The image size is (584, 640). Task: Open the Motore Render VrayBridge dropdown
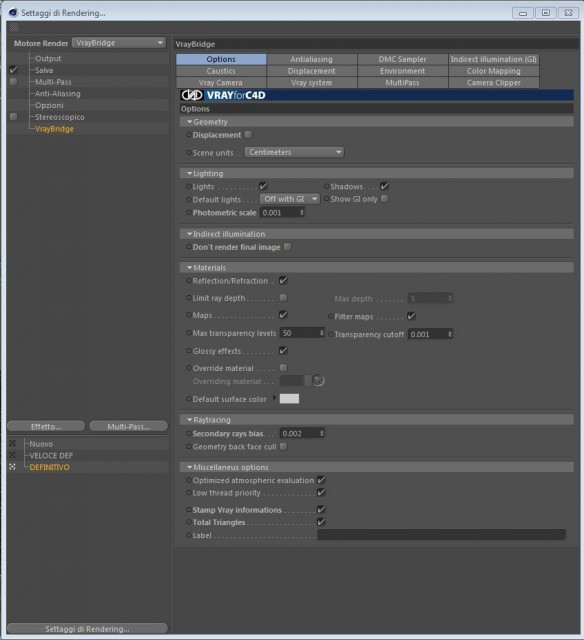[x=119, y=42]
